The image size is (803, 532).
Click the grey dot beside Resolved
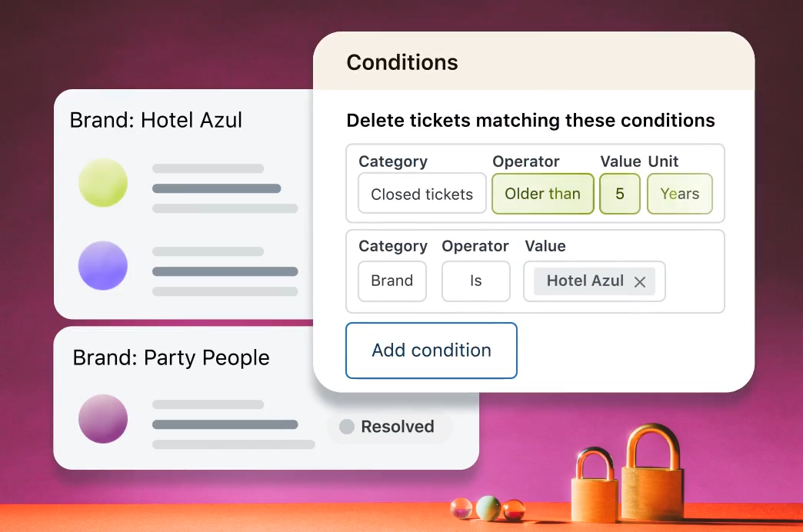point(347,427)
